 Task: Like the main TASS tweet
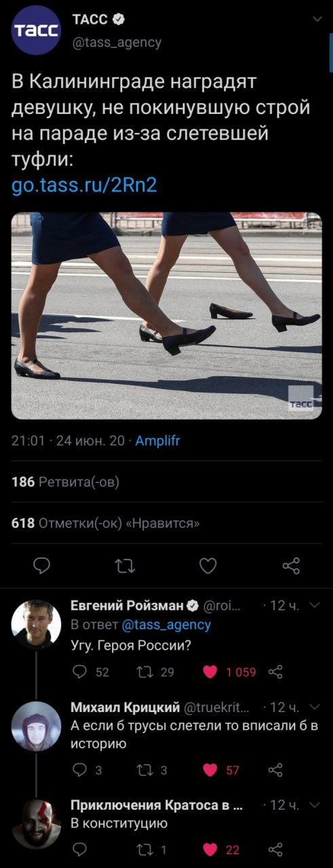[x=208, y=565]
